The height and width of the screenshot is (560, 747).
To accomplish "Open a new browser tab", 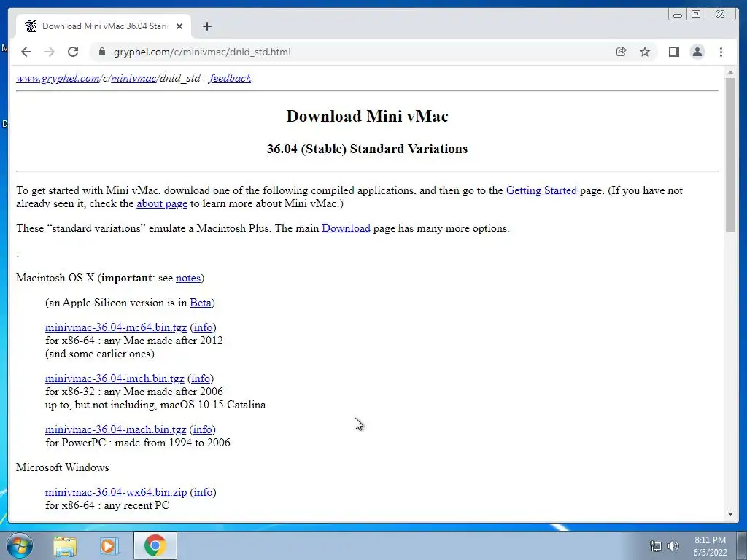I will tap(206, 26).
